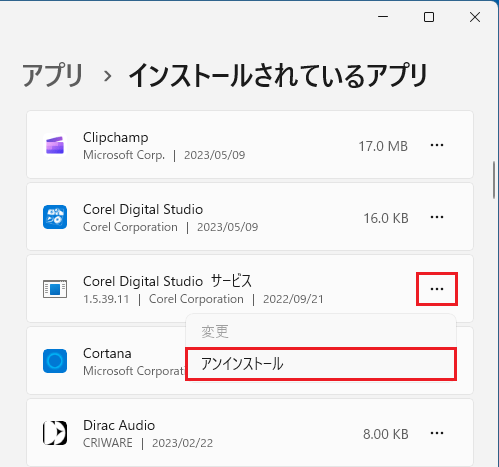The height and width of the screenshot is (467, 499).
Task: Click the Dirac Audio icon
Action: 55,433
